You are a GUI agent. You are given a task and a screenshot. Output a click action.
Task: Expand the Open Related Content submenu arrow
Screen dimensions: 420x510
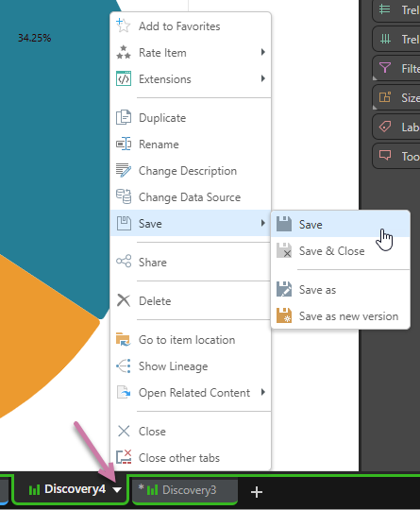263,392
